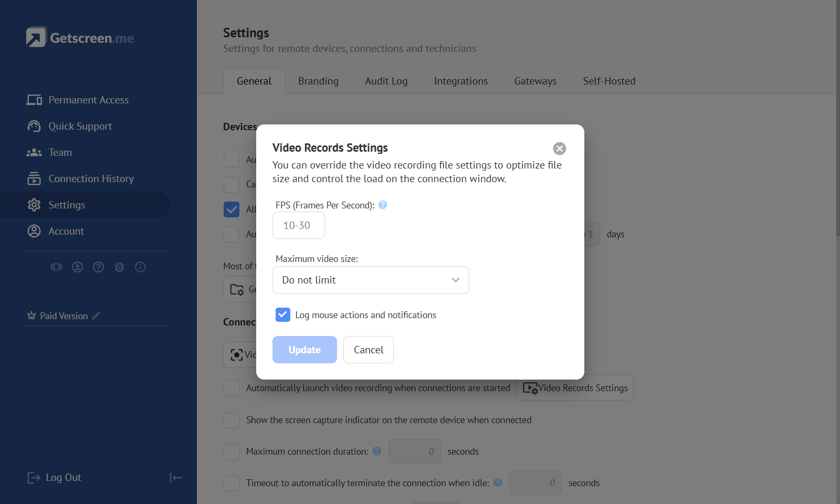Click the download icon in the sidebar
The height and width of the screenshot is (504, 840).
pyautogui.click(x=77, y=267)
